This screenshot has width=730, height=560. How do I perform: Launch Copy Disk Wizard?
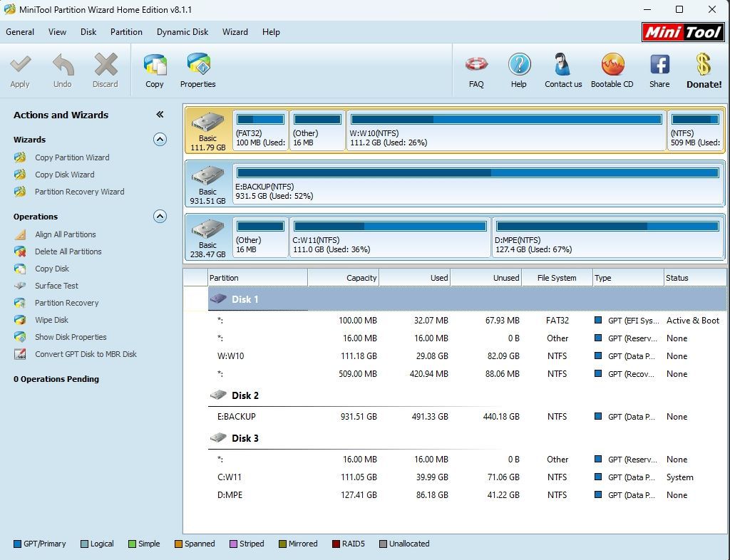[65, 175]
